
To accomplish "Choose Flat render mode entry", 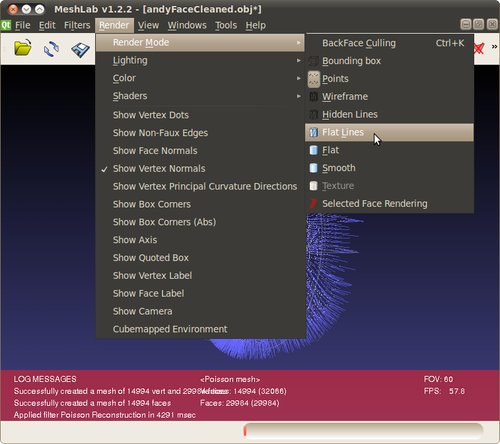I will (389, 150).
